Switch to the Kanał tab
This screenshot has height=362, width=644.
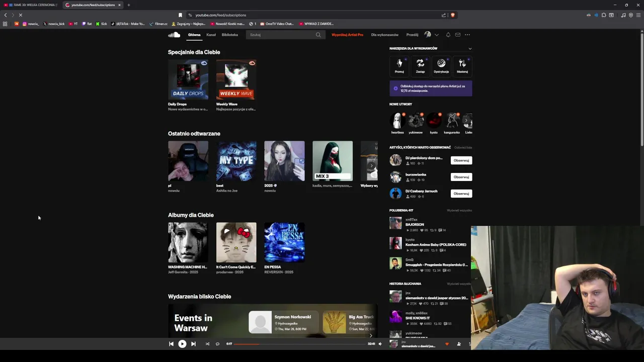coord(211,35)
